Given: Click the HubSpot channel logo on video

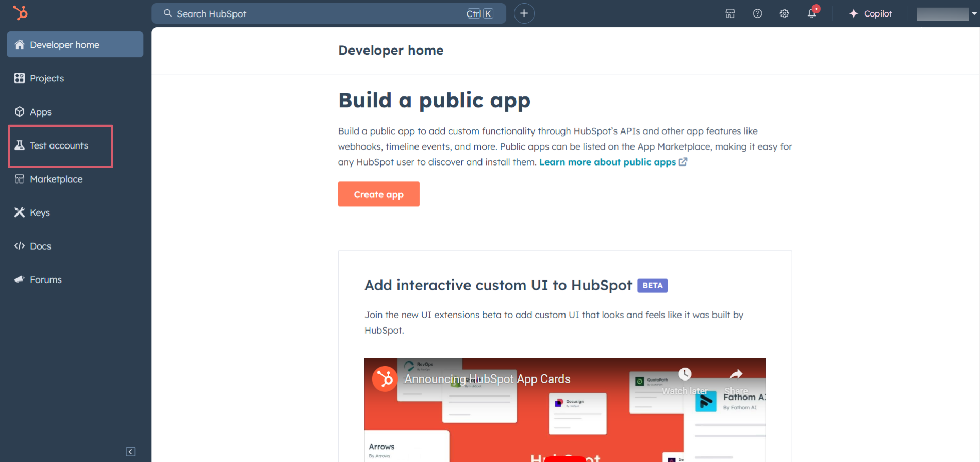Looking at the screenshot, I should 385,379.
